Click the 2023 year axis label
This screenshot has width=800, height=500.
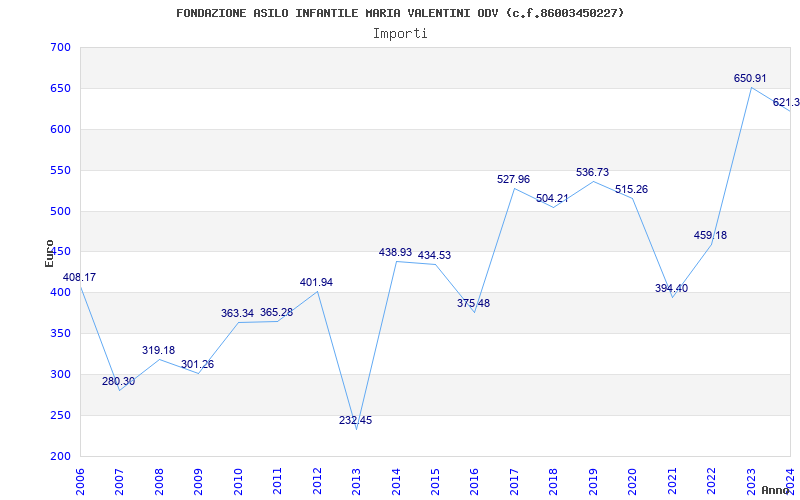click(752, 481)
